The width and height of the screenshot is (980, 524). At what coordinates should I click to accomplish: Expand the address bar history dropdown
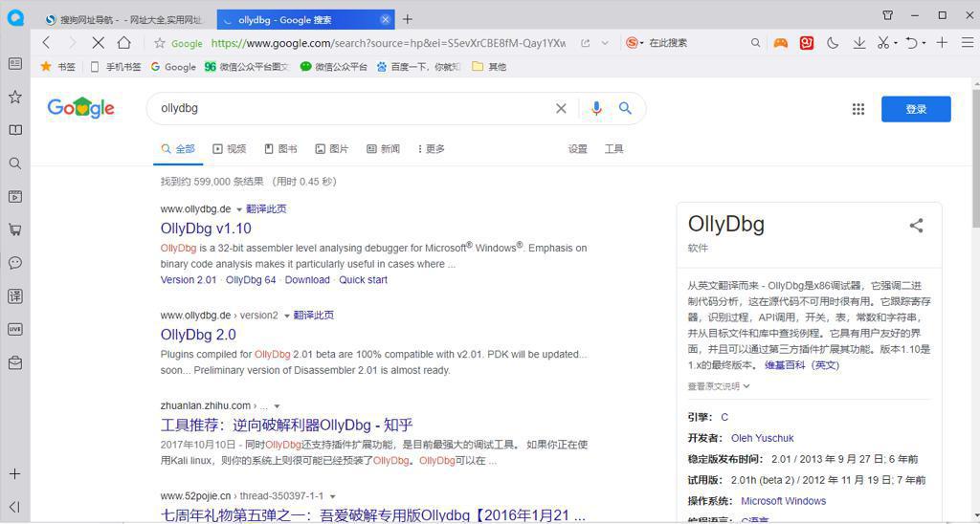(605, 43)
